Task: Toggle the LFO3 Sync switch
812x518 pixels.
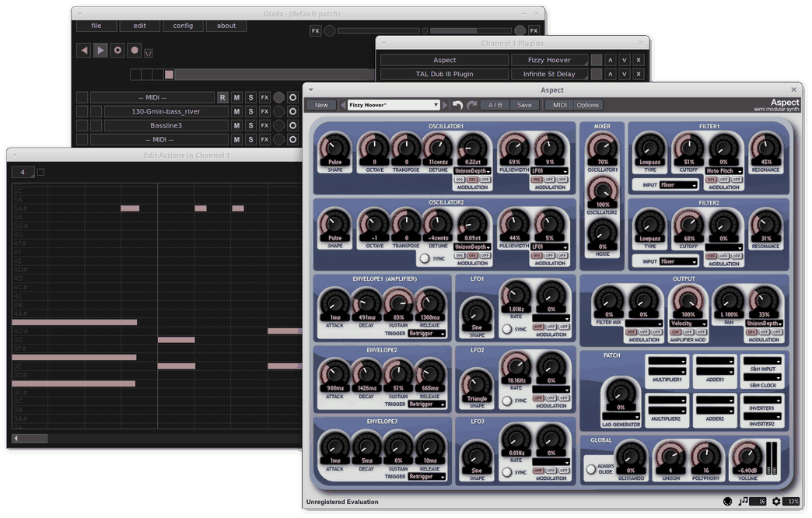Action: pos(507,472)
